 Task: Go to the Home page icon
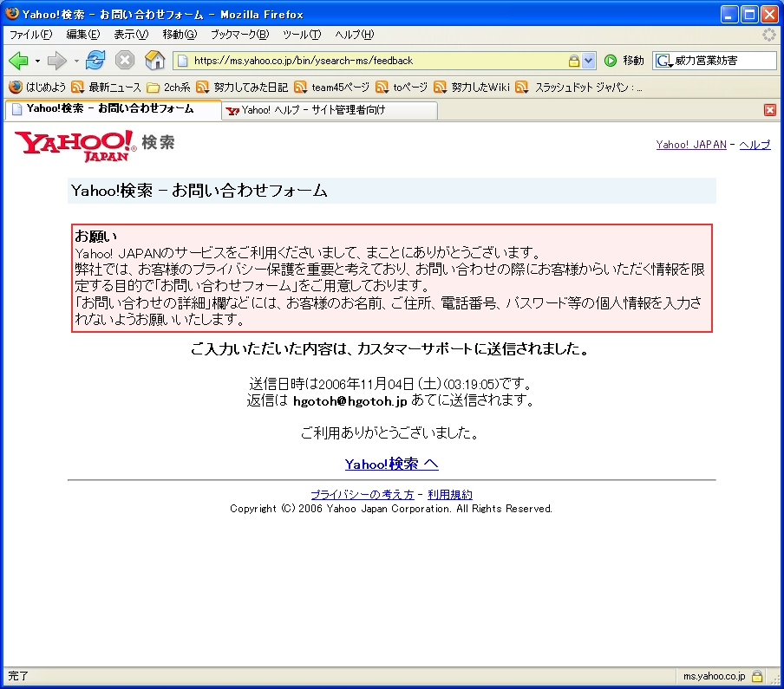point(154,61)
